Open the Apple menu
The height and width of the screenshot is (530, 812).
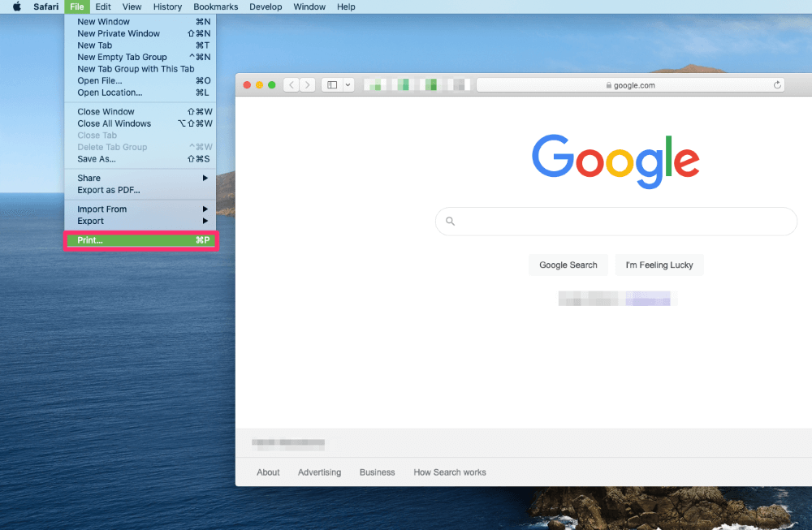(17, 6)
